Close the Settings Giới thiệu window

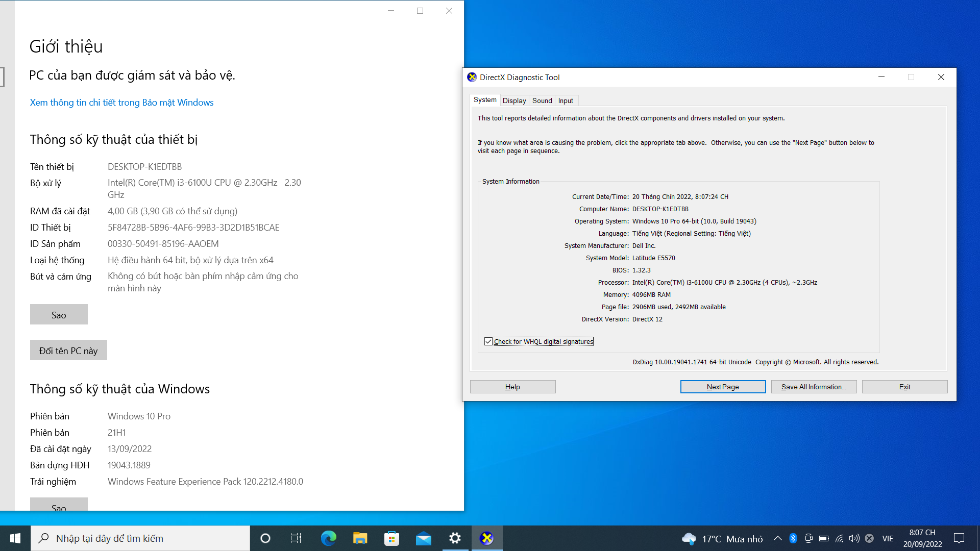click(449, 11)
